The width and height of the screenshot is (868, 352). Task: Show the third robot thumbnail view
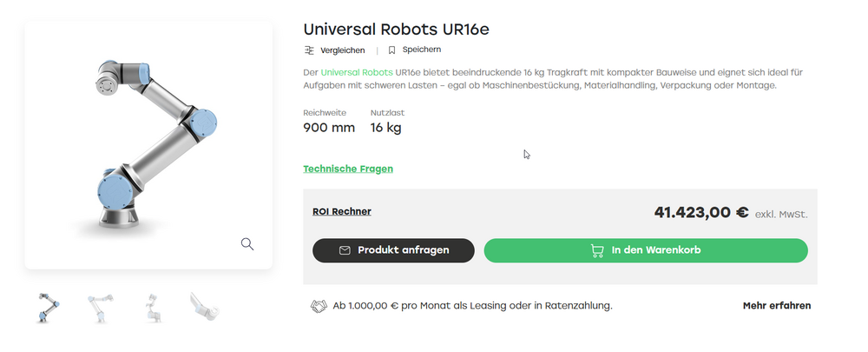point(153,307)
